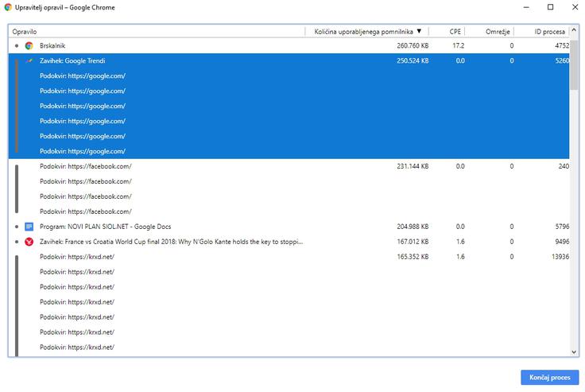Select Program: NOVI PLAN SIOL.NET - Google Docs row
Image resolution: width=585 pixels, height=392 pixels.
pyautogui.click(x=289, y=227)
